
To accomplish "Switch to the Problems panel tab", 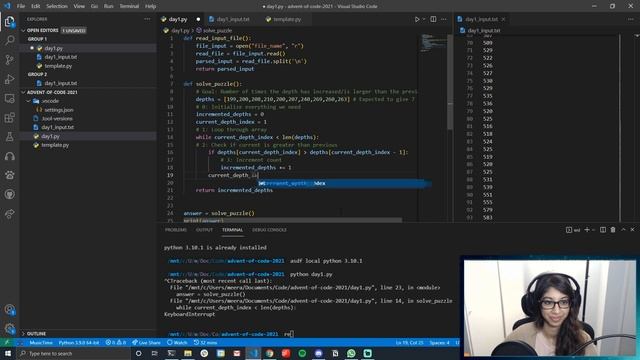I will pyautogui.click(x=176, y=230).
